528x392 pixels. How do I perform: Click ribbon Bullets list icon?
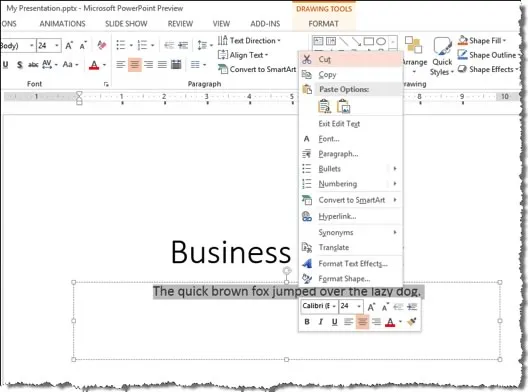pyautogui.click(x=121, y=45)
